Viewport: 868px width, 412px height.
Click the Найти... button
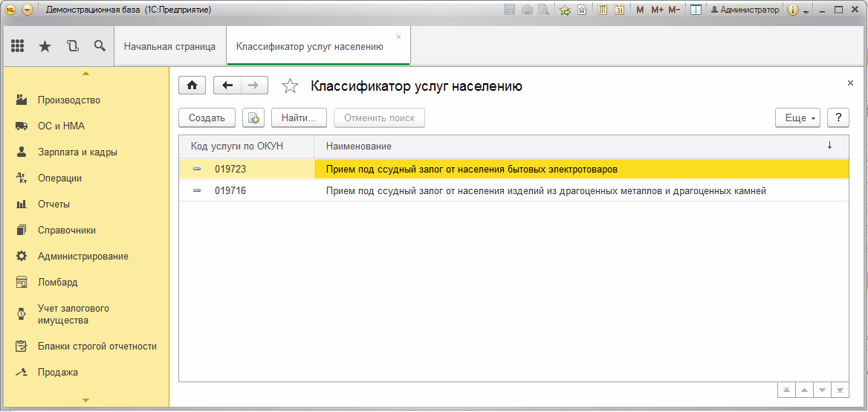(x=299, y=118)
